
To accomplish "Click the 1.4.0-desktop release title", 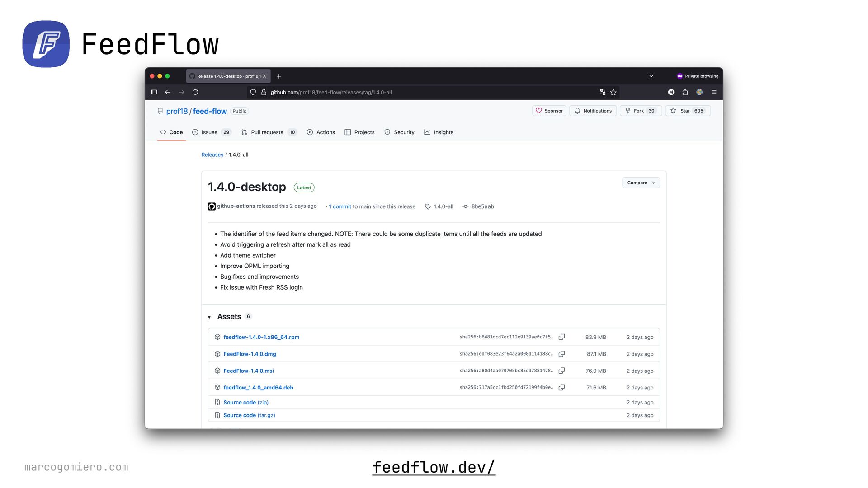I will point(247,187).
